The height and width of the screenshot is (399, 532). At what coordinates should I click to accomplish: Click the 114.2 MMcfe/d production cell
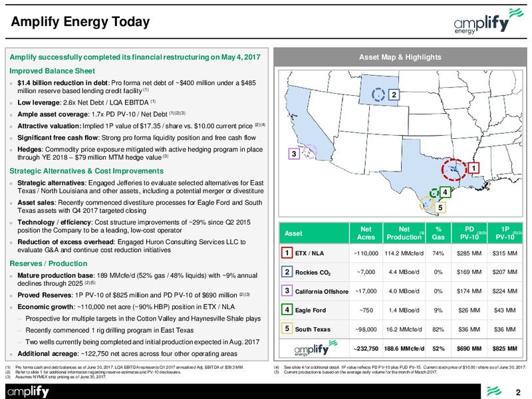point(404,253)
